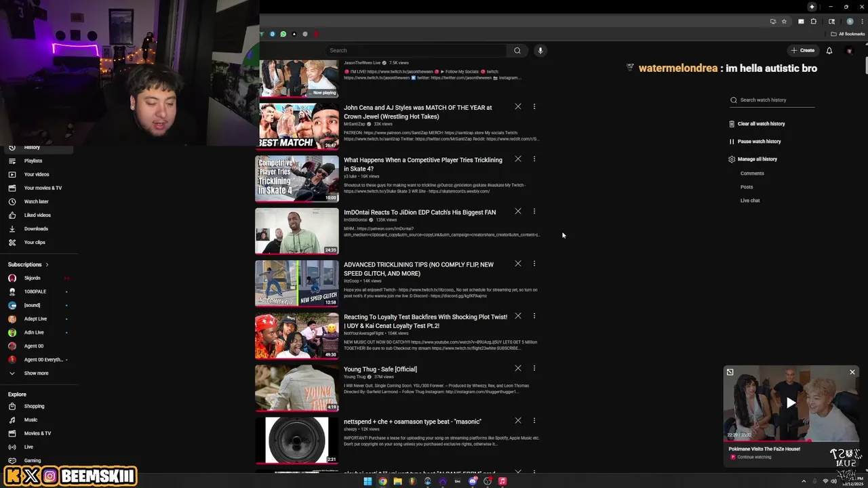This screenshot has height=488, width=868.
Task: Open All Bookmarks folder
Action: click(848, 34)
